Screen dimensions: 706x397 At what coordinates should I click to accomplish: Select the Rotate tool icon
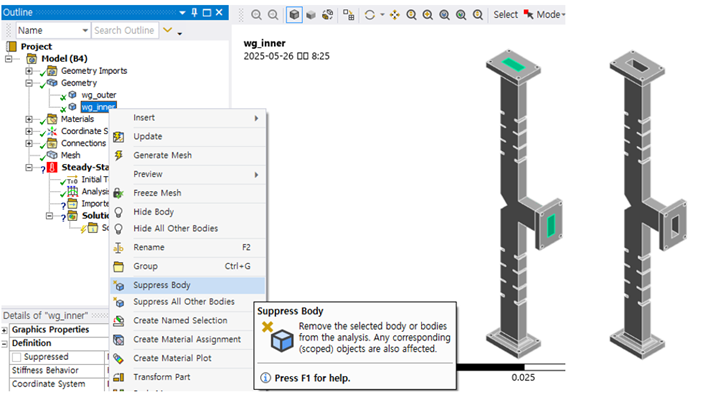[370, 15]
